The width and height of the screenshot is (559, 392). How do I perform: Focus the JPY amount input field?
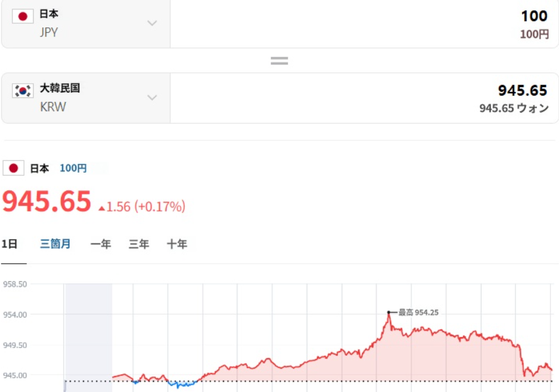click(364, 23)
